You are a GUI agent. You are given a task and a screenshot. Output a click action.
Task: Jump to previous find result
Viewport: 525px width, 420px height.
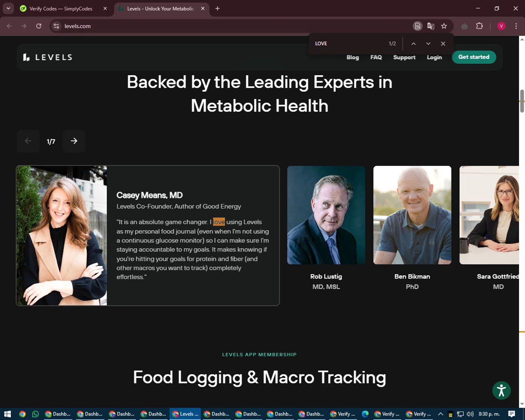413,44
